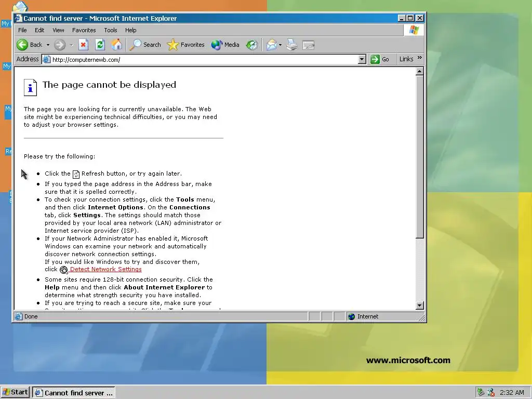Screen dimensions: 532x399
Task: Click the magnifier icon before Detect Network Settings
Action: click(x=64, y=270)
